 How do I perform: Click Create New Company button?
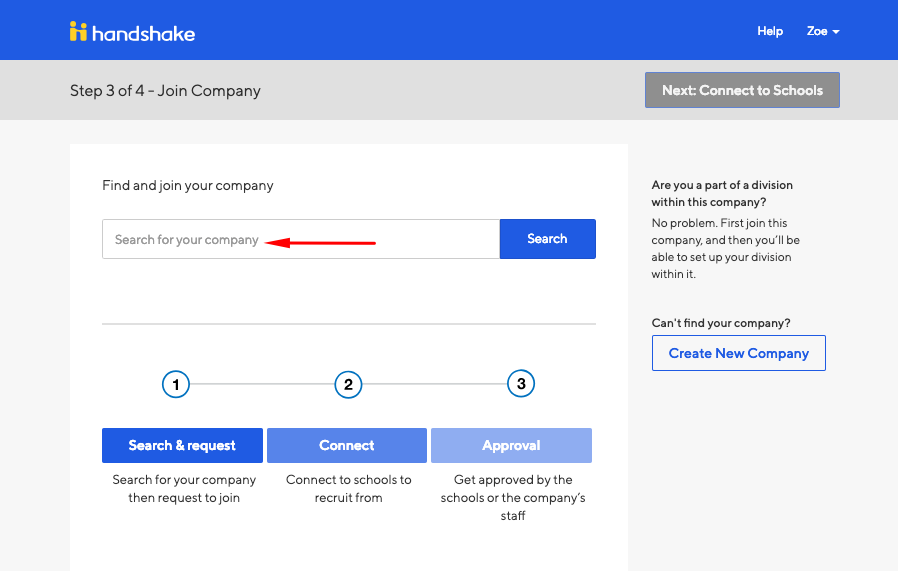(x=738, y=353)
